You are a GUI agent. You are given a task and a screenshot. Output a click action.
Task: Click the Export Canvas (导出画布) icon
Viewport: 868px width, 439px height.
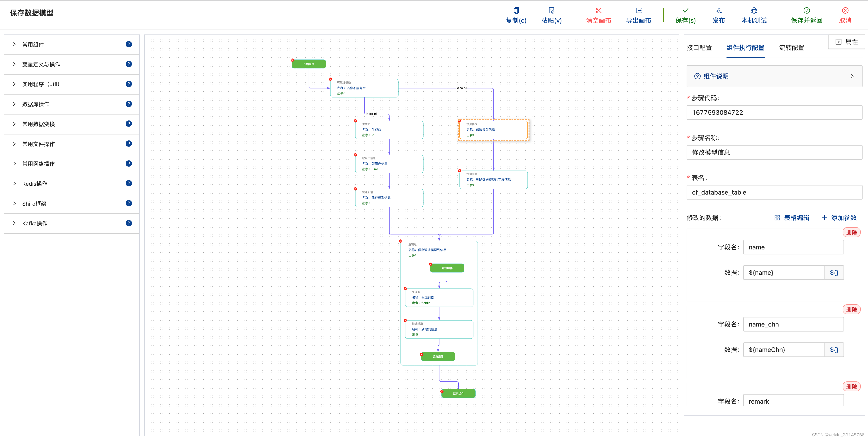639,10
